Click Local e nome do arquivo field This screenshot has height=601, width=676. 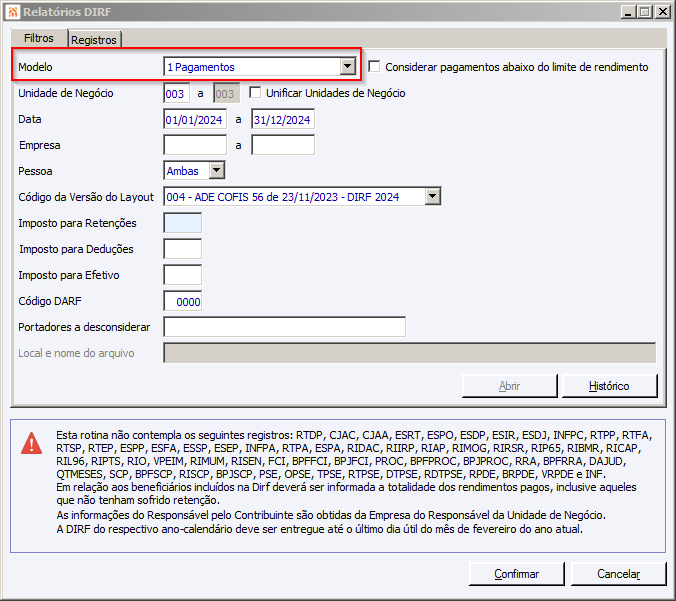(x=410, y=353)
